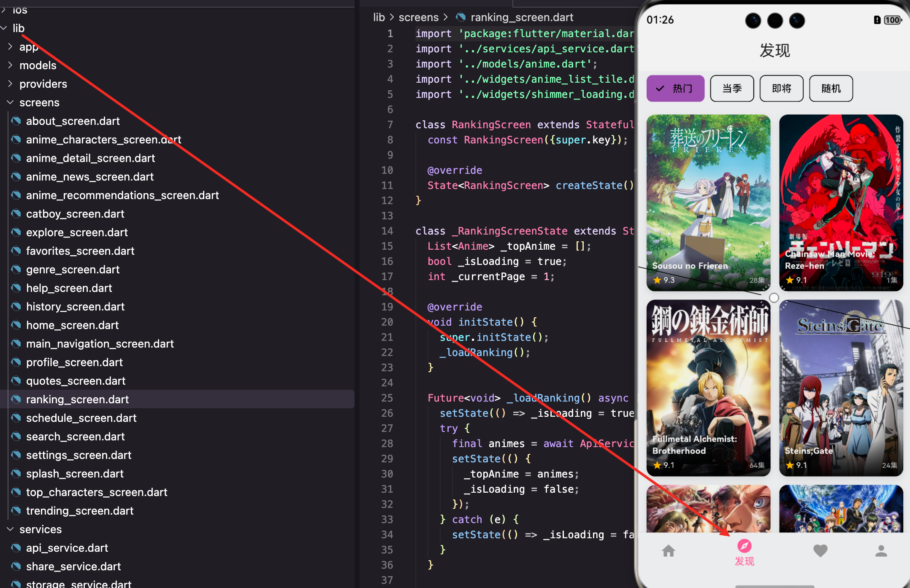Click the Dart icon beside catboy_screen.dart
Viewport: 910px width, 588px height.
point(16,214)
